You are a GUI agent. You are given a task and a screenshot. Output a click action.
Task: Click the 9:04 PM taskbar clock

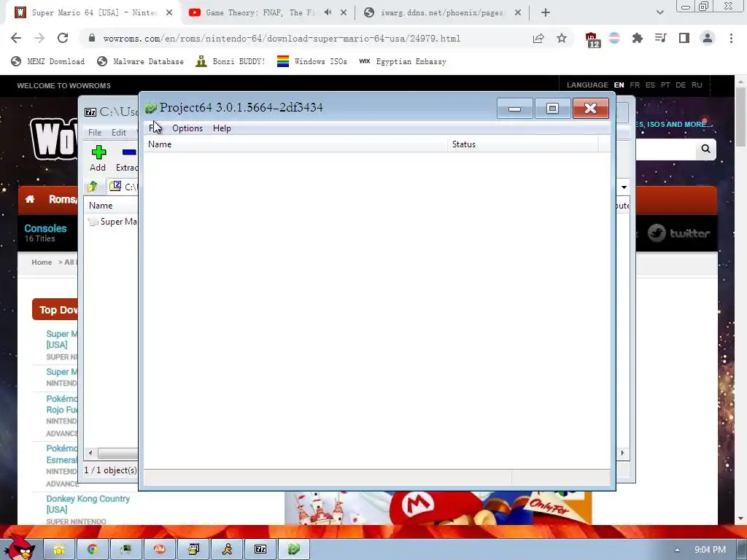710,550
